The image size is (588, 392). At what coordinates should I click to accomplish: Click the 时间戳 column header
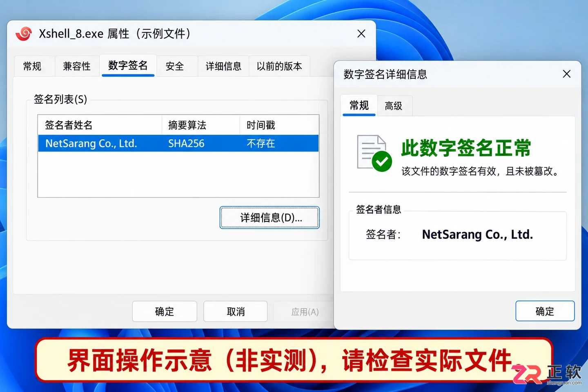point(279,125)
